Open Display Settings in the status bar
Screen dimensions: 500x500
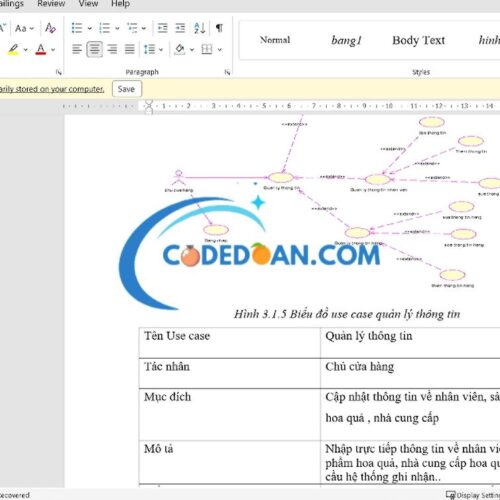tap(473, 495)
